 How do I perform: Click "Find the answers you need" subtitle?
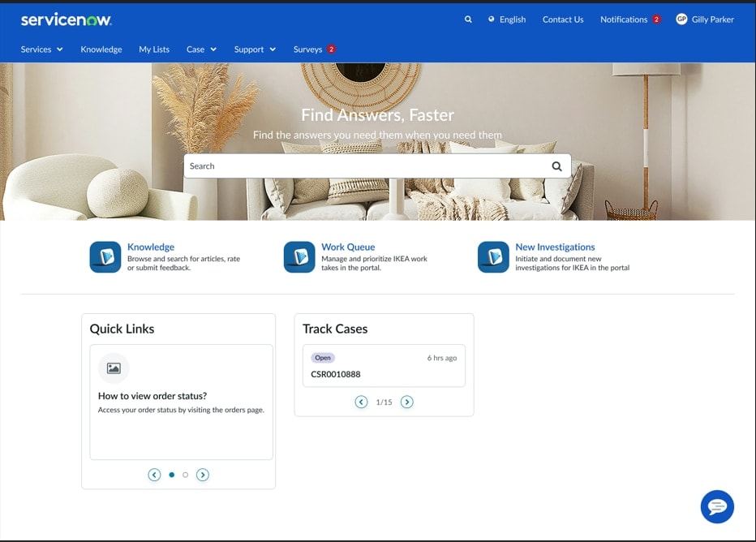pos(377,135)
